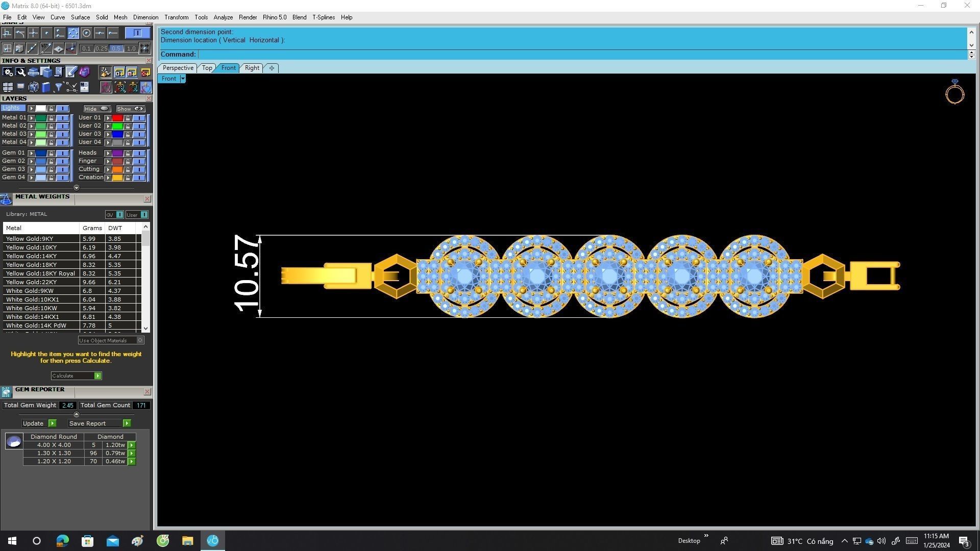Click the red-X clear history icon
Viewport: 980px width, 551px height.
point(145,72)
